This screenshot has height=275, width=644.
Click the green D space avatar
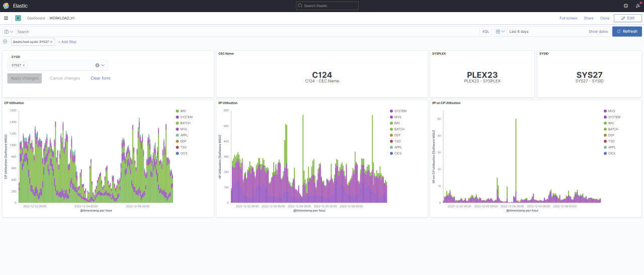click(x=18, y=18)
